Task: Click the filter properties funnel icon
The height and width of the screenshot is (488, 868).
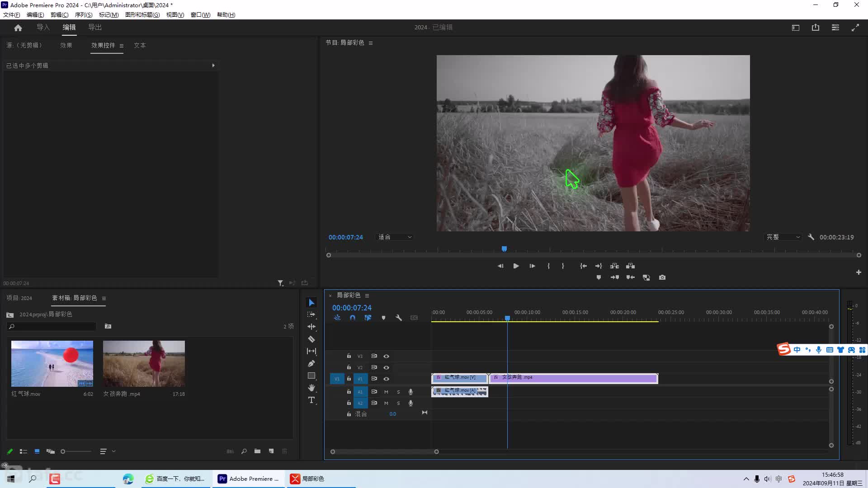Action: pyautogui.click(x=280, y=283)
